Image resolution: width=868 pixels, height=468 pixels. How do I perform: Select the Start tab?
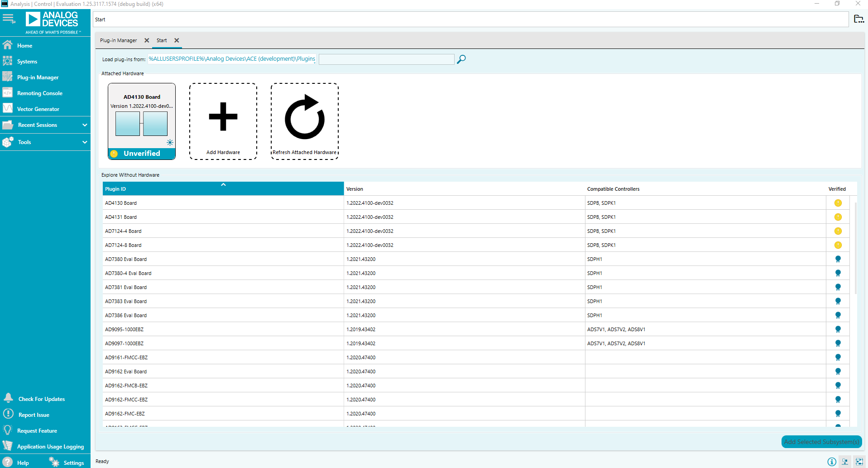coord(162,40)
